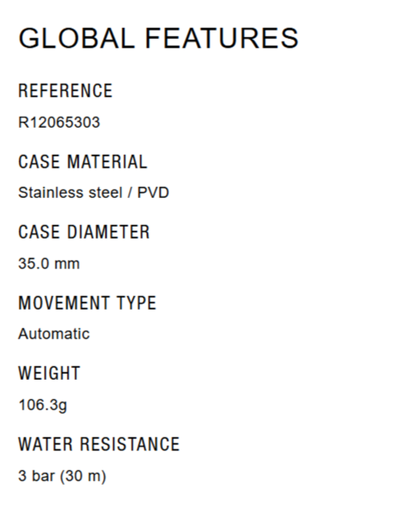Click the Automatic movement value

(54, 334)
